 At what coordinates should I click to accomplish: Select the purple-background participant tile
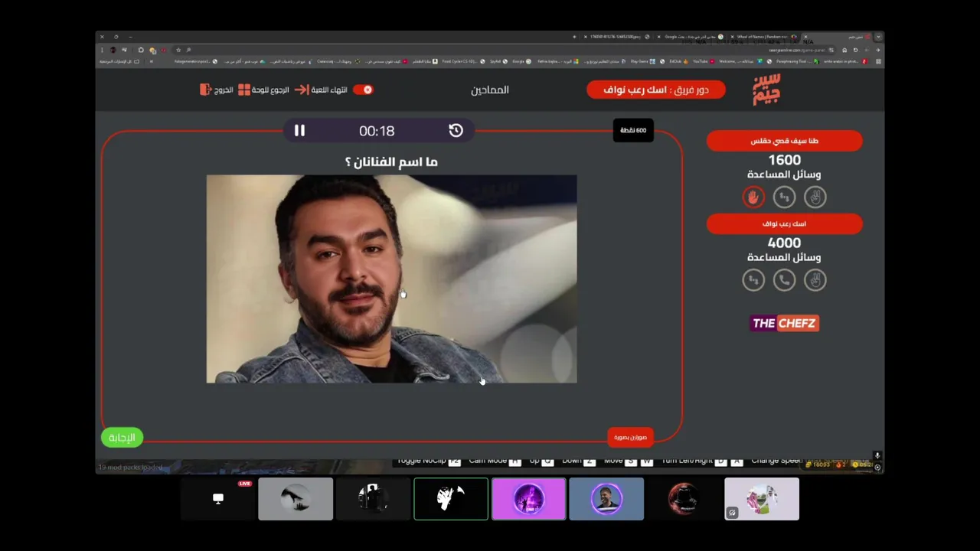[x=529, y=499]
